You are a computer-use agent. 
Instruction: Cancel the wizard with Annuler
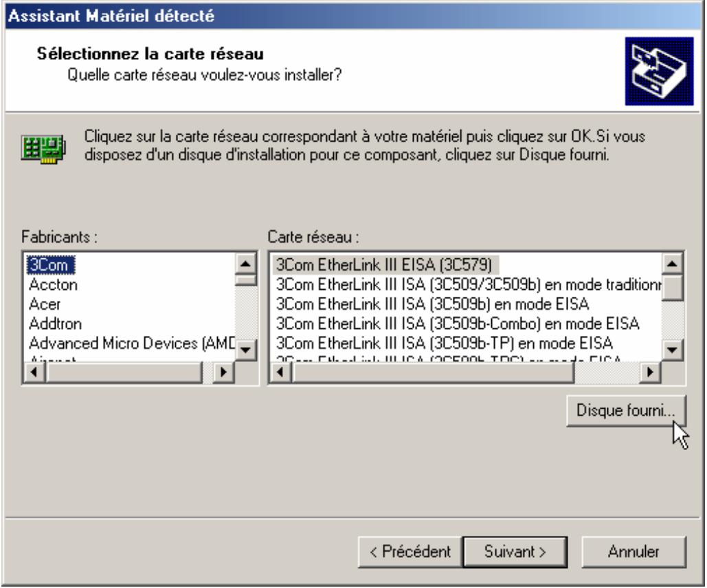(633, 552)
